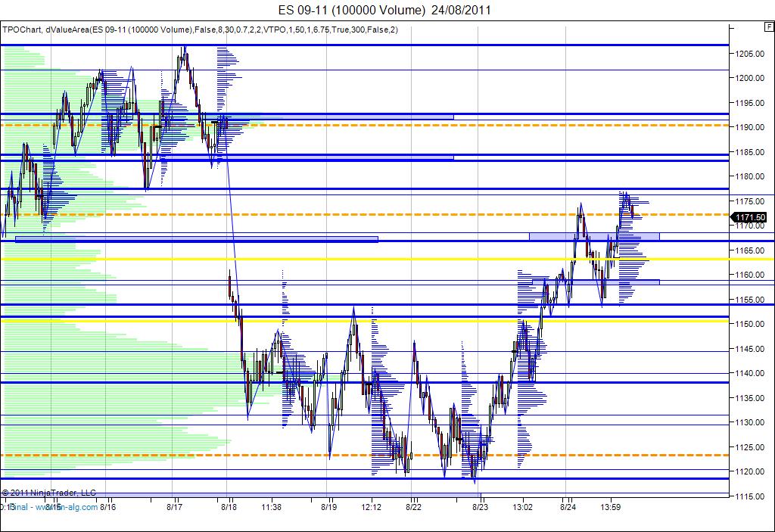Click the 8/18 date label
Screen dimensions: 775x532
point(229,507)
